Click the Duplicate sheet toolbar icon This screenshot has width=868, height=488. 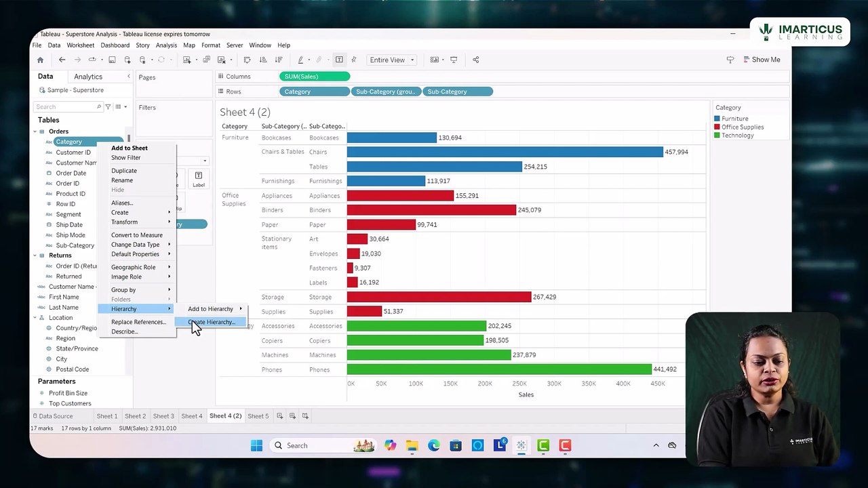(x=206, y=60)
